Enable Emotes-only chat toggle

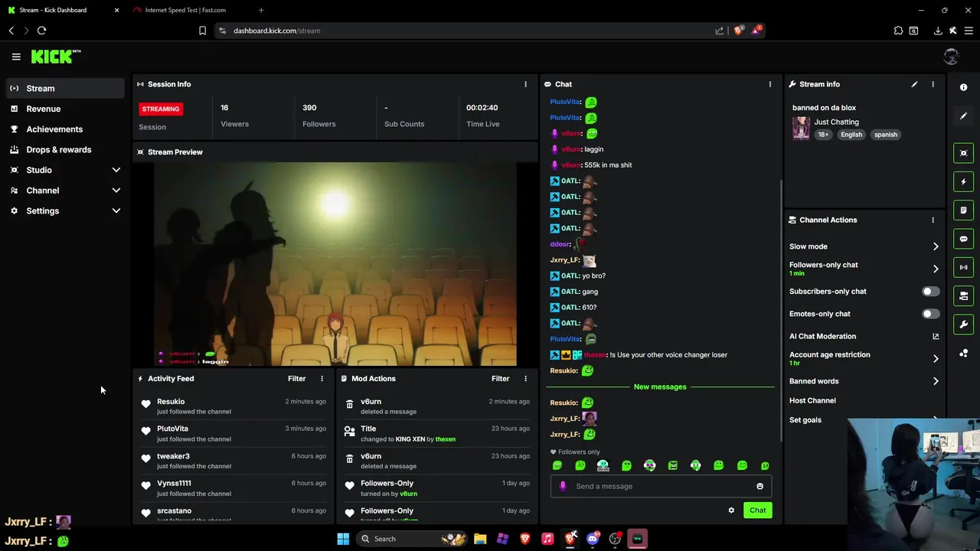click(x=930, y=314)
